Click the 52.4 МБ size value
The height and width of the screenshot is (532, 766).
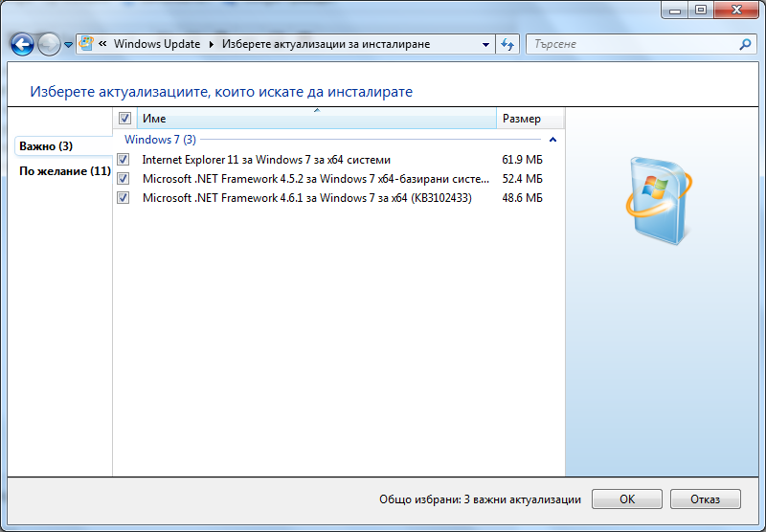522,179
